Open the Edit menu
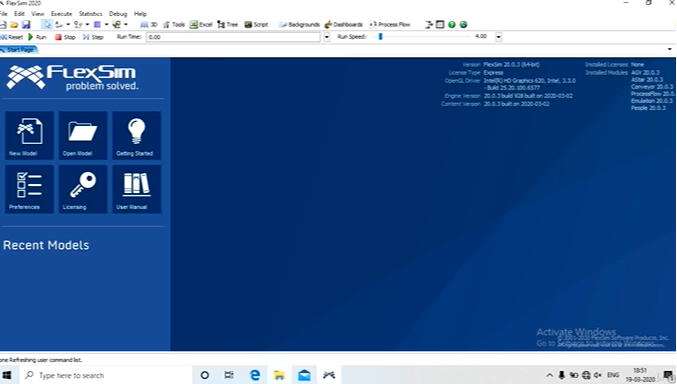This screenshot has height=384, width=677. pos(19,14)
